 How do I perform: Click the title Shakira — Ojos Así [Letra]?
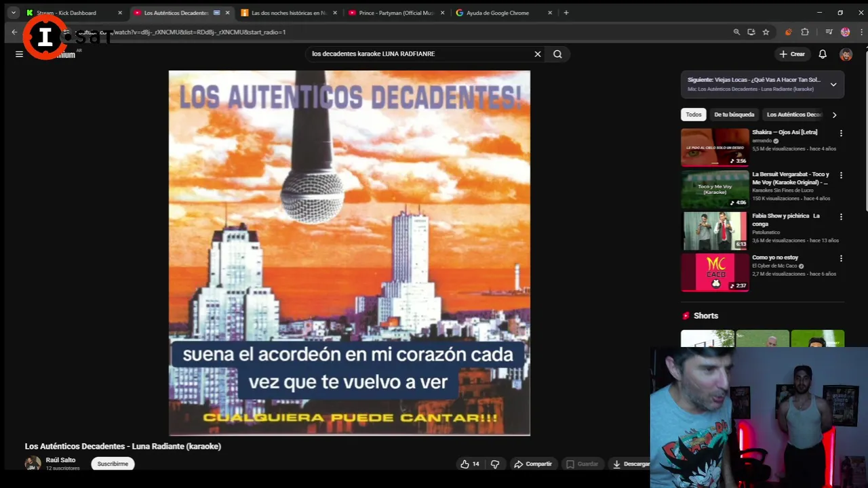click(x=785, y=132)
